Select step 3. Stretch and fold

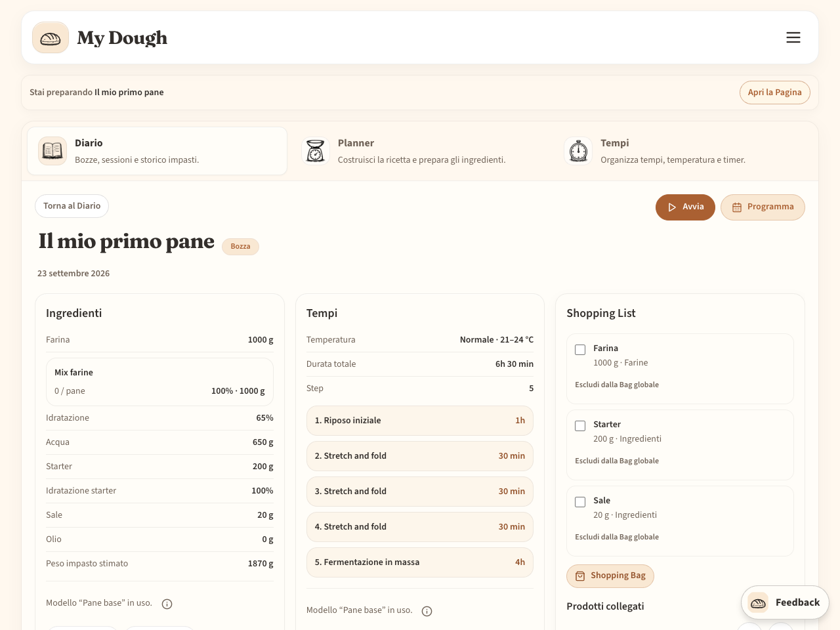[x=420, y=492]
